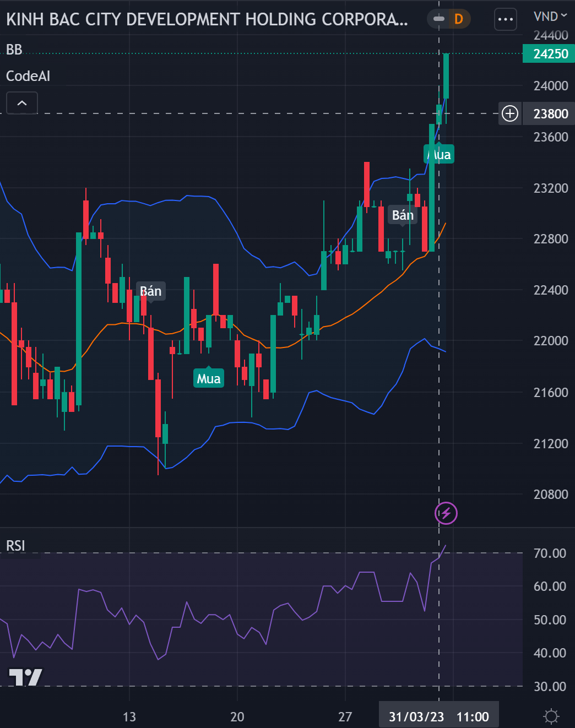Select the CodeAI indicator label
The width and height of the screenshot is (575, 728).
28,76
